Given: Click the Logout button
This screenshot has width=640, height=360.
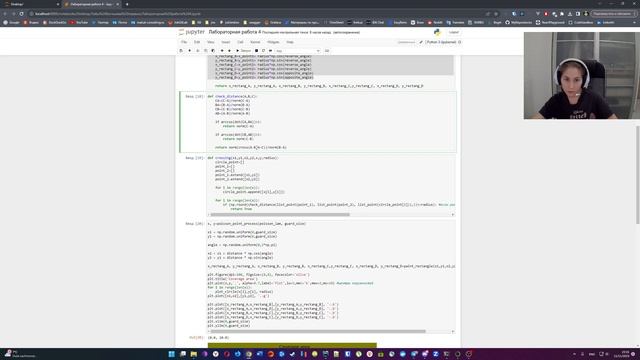Looking at the screenshot, I should pyautogui.click(x=453, y=32).
